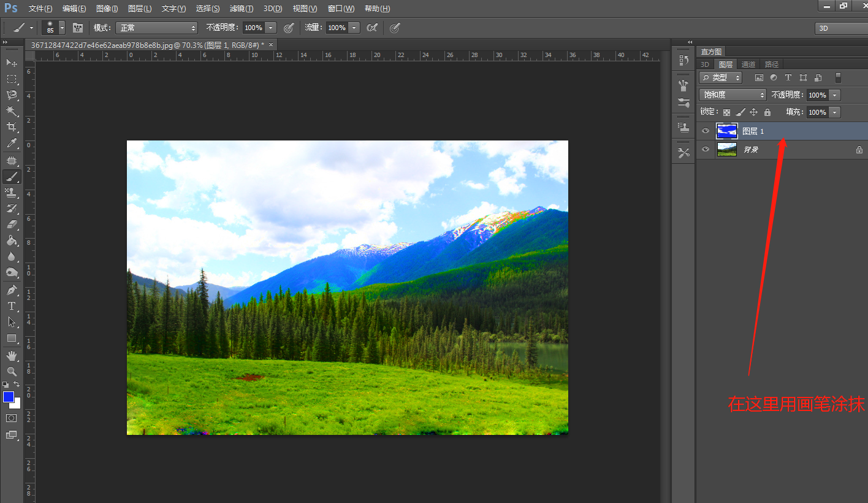Open the brush 模式 dropdown showing 正常
Image resolution: width=868 pixels, height=503 pixels.
coord(157,28)
